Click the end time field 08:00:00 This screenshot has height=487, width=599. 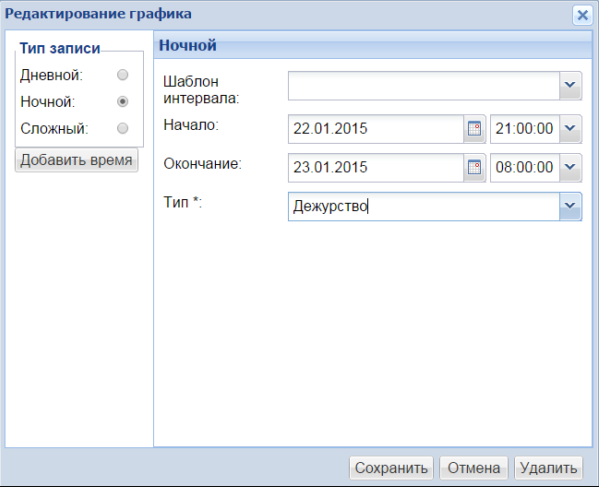(525, 168)
